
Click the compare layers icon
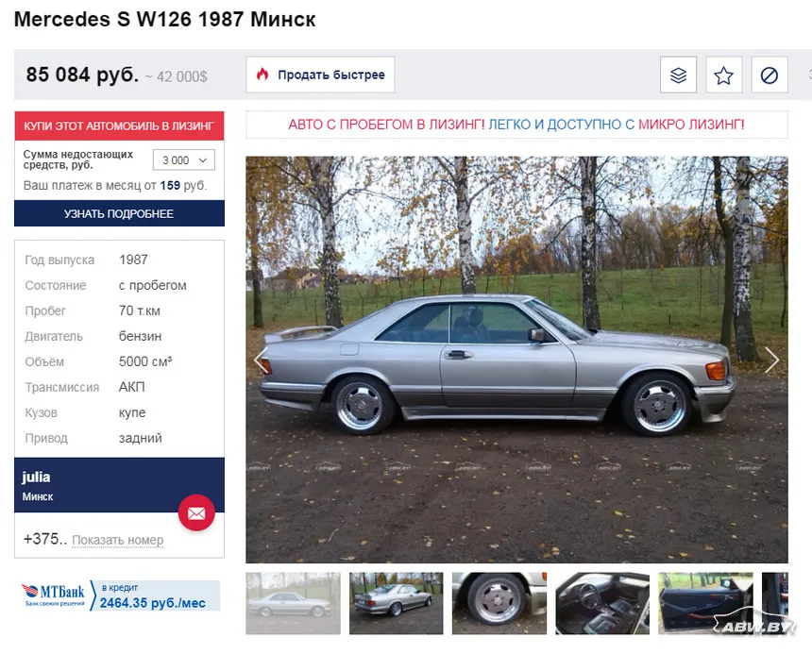pyautogui.click(x=678, y=75)
